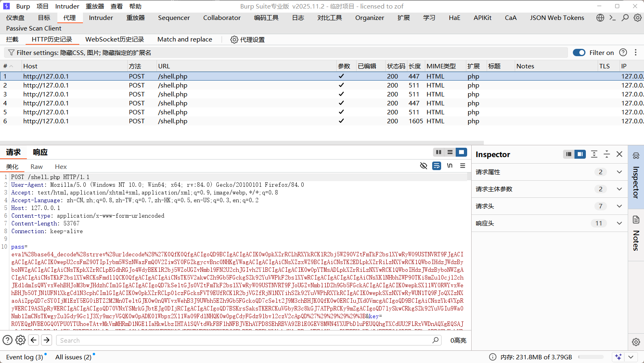Open editor search settings gear
Screen dimensions: 644x363
coord(20,340)
